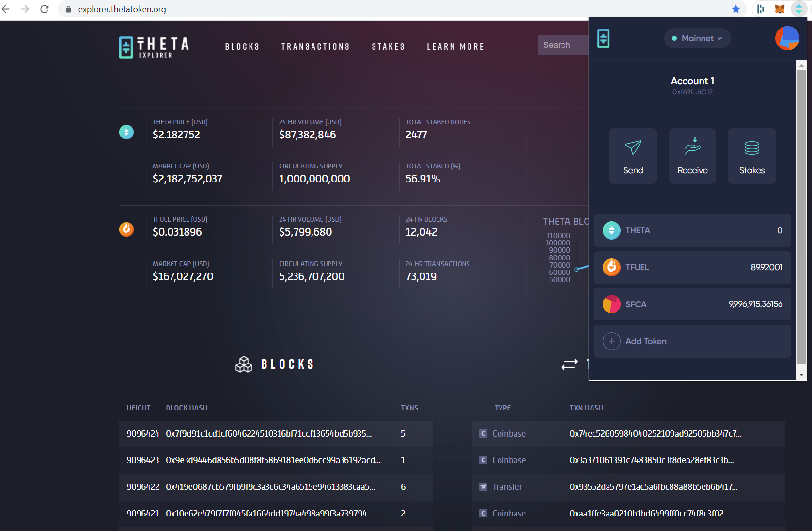Click the orange TFUEL price icon
Image resolution: width=812 pixels, height=531 pixels.
point(126,229)
